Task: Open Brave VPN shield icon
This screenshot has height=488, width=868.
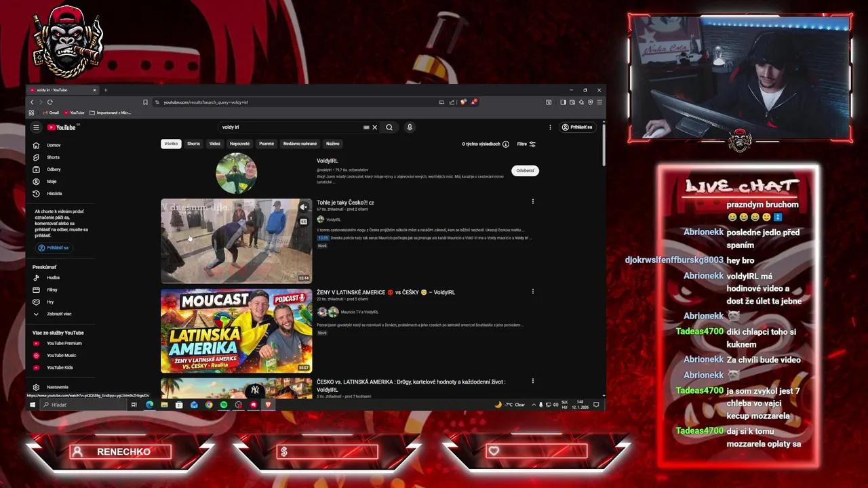Action: pos(591,102)
